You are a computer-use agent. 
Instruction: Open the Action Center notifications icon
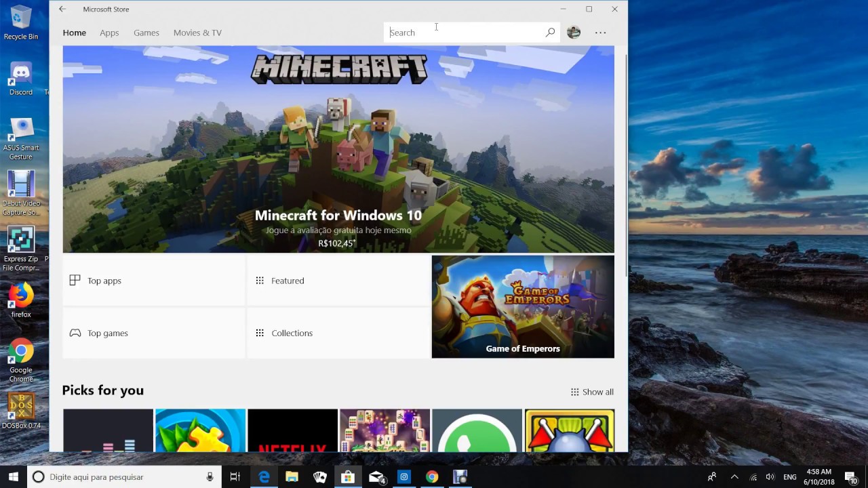pos(851,477)
